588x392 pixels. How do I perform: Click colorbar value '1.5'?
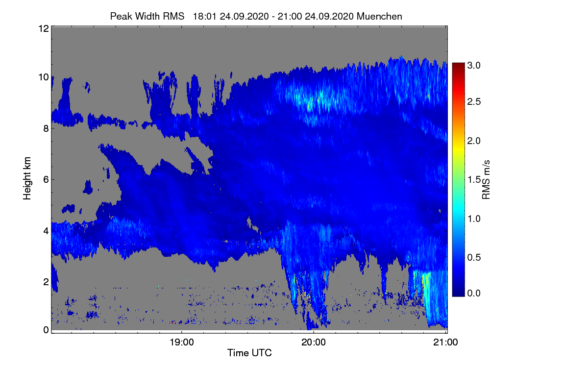[474, 180]
